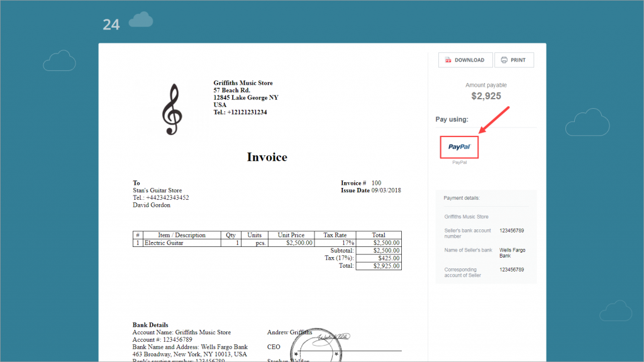Click the Download button
The width and height of the screenshot is (644, 362).
coord(465,60)
